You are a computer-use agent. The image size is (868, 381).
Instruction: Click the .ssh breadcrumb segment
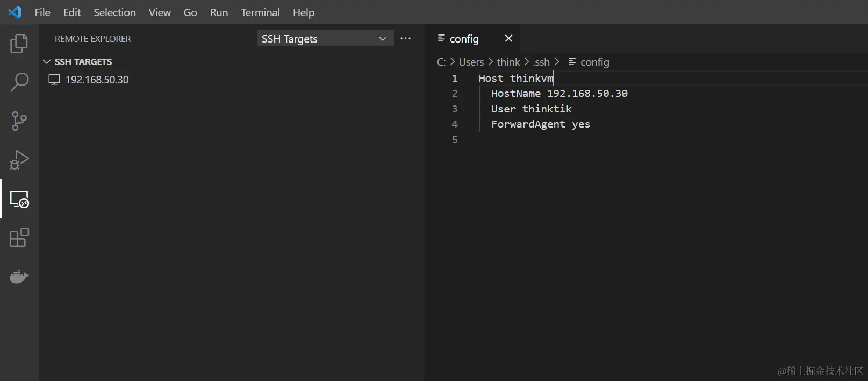541,62
